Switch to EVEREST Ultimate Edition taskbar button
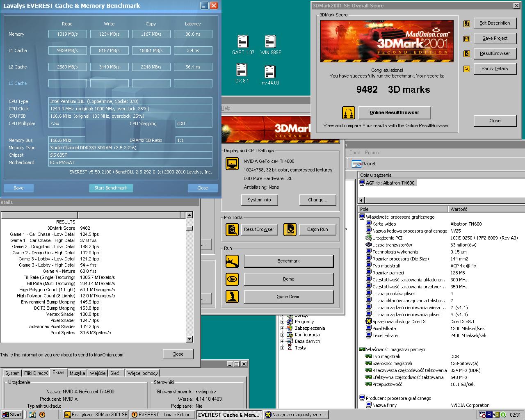Image resolution: width=525 pixels, height=420 pixels. 162,415
